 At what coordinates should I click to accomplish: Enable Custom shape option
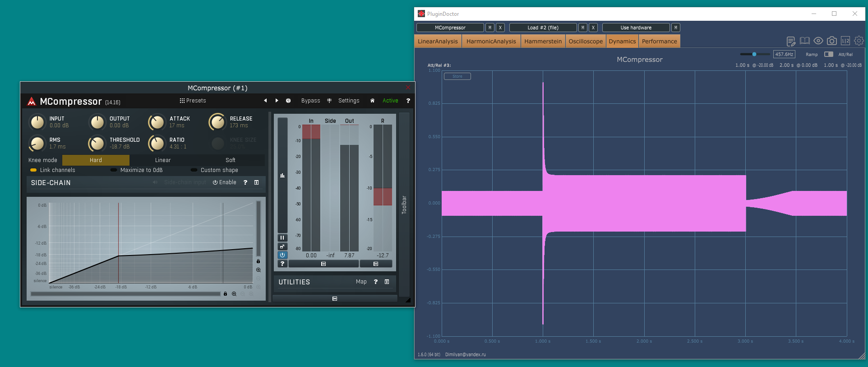(x=215, y=170)
